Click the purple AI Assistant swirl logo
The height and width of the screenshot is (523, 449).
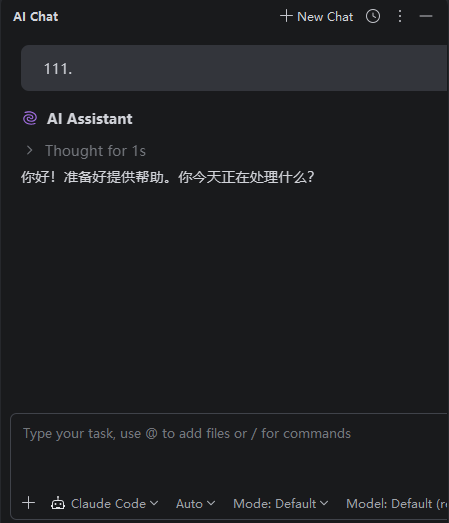(30, 118)
